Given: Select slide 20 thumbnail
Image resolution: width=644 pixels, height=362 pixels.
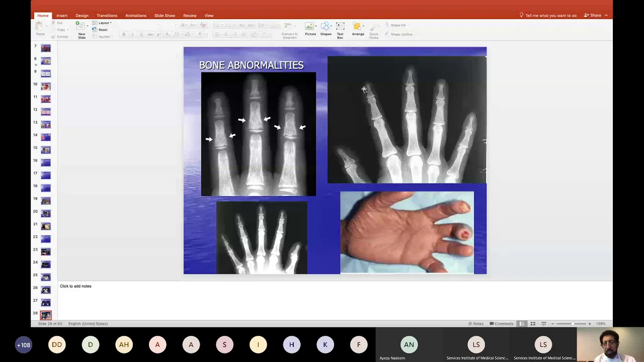Looking at the screenshot, I should 46,214.
